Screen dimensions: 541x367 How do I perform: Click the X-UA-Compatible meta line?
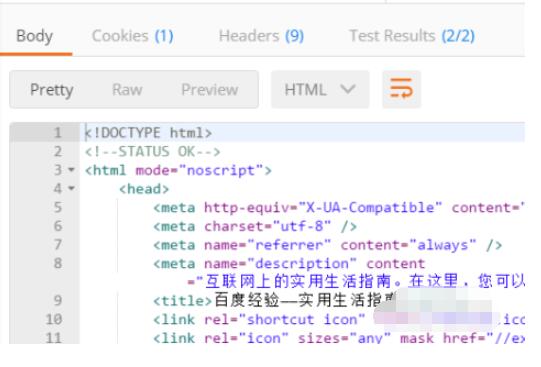coord(339,208)
